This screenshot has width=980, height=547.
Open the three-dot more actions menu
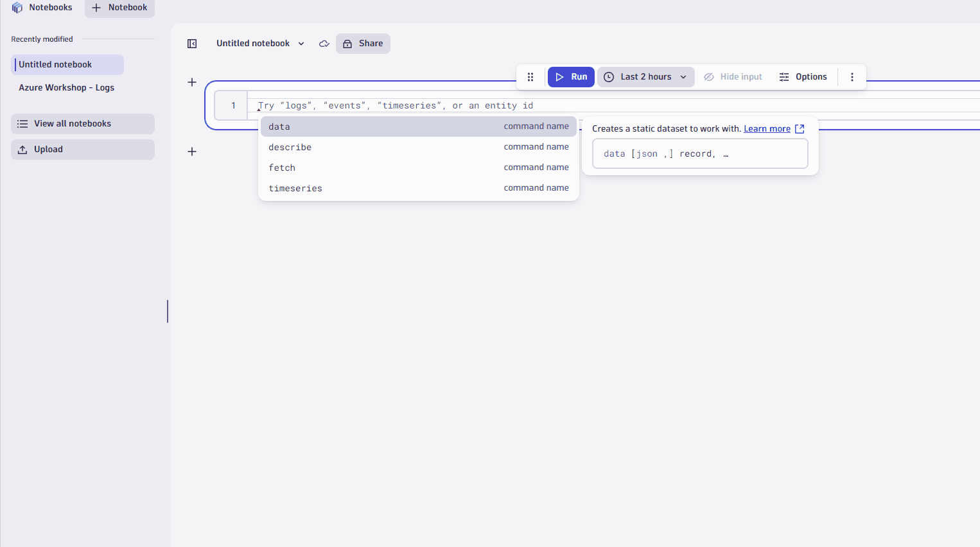[852, 77]
